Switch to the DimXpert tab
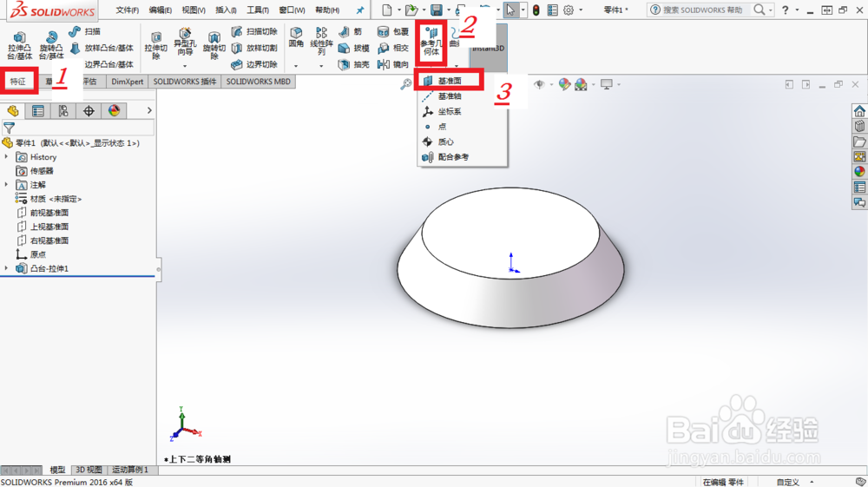Viewport: 868px width, 487px height. pyautogui.click(x=128, y=82)
